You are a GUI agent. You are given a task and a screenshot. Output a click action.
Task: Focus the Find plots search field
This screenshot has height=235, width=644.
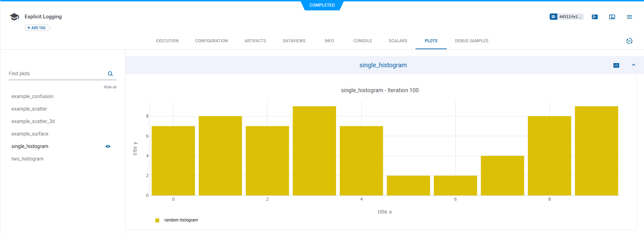(x=55, y=73)
